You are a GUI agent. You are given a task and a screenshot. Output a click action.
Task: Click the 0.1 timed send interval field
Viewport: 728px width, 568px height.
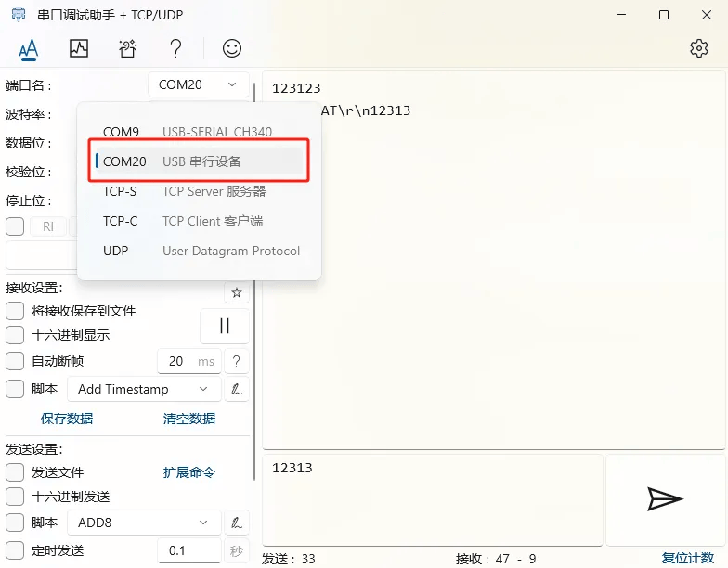[x=189, y=551]
